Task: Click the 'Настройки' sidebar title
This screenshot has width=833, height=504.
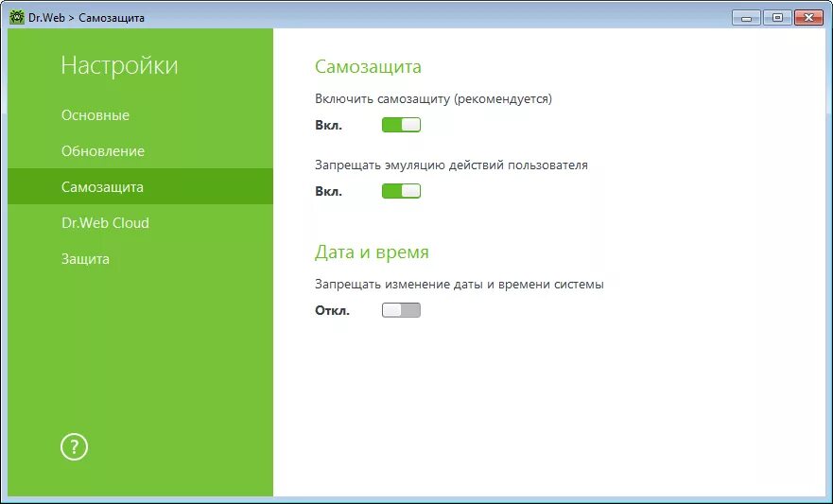Action: coord(119,65)
